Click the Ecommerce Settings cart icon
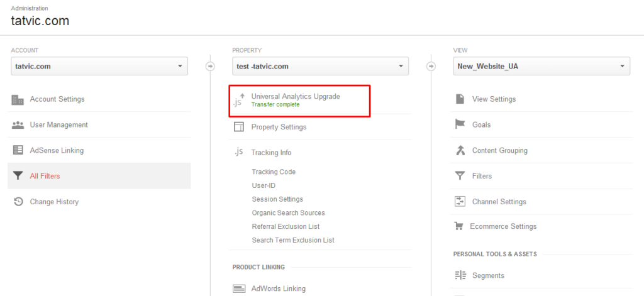This screenshot has height=296, width=644. 458,226
